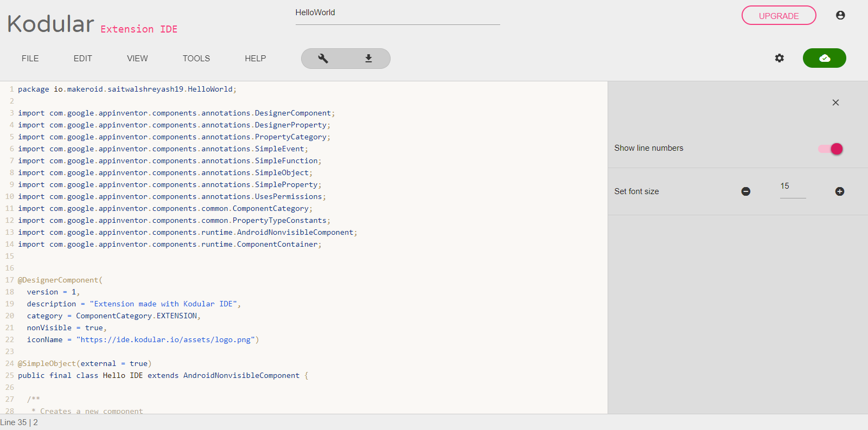Click the green cloud save button
The image size is (868, 430).
pos(824,58)
